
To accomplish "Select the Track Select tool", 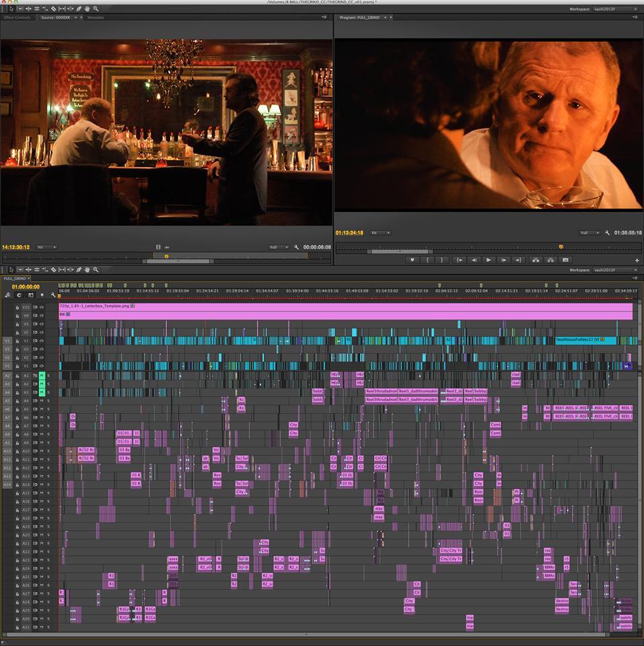I will click(x=20, y=271).
